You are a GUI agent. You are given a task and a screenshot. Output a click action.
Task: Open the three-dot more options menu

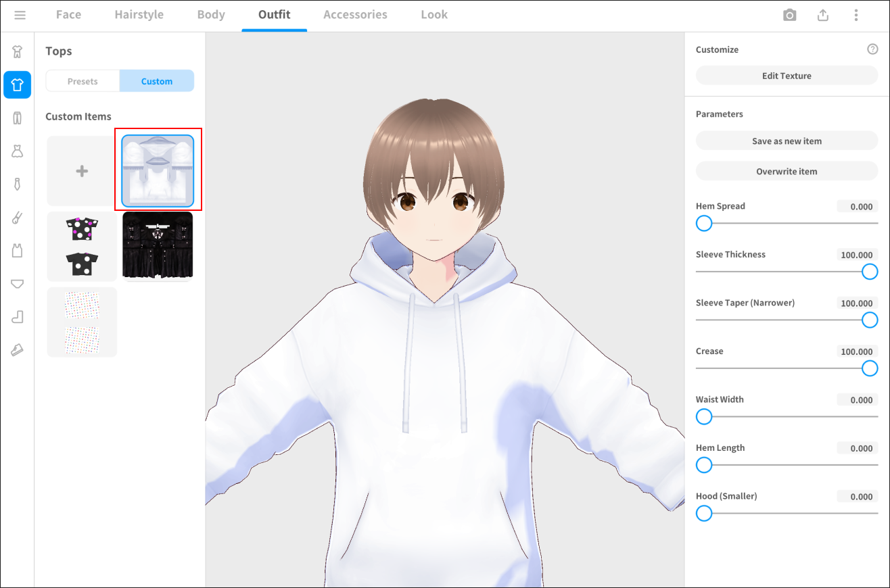(856, 15)
